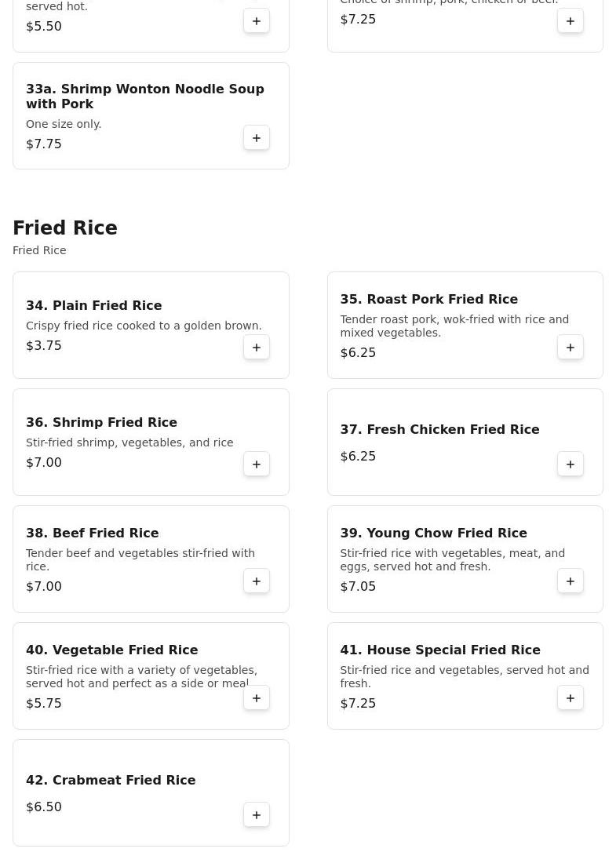616x863 pixels.
Task: Open 34. Plain Fried Rice item title
Action: (x=93, y=306)
